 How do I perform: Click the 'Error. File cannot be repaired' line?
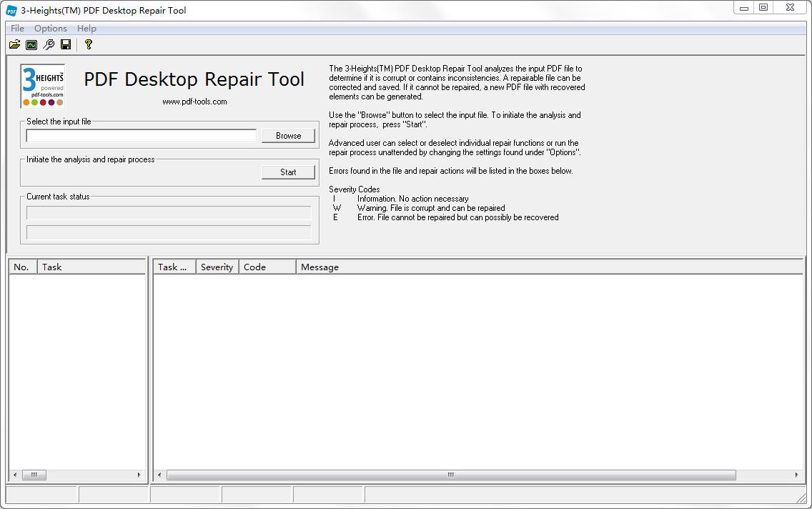[x=457, y=217]
